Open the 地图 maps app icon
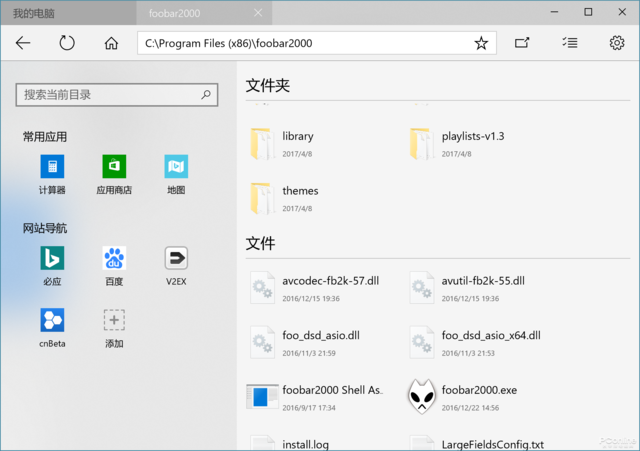Screen dimensions: 640x451 tap(176, 167)
